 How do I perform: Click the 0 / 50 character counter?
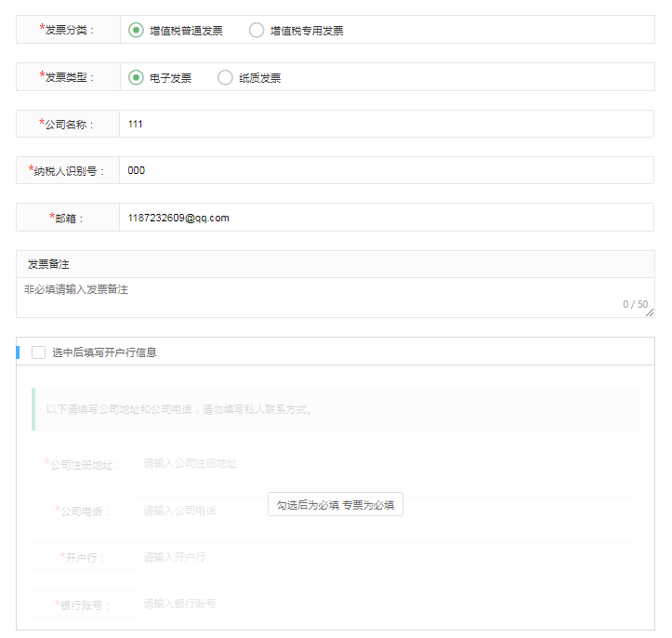635,304
